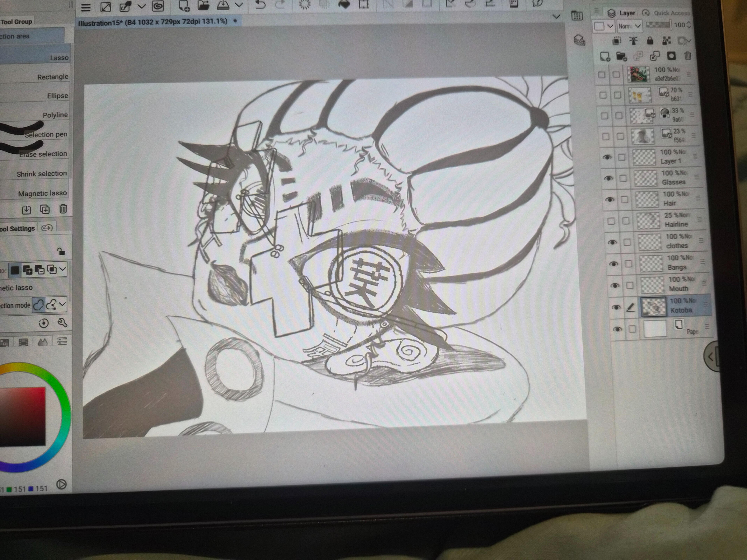The image size is (747, 560).
Task: Select the Magnetic lasso sub tool
Action: tap(34, 193)
